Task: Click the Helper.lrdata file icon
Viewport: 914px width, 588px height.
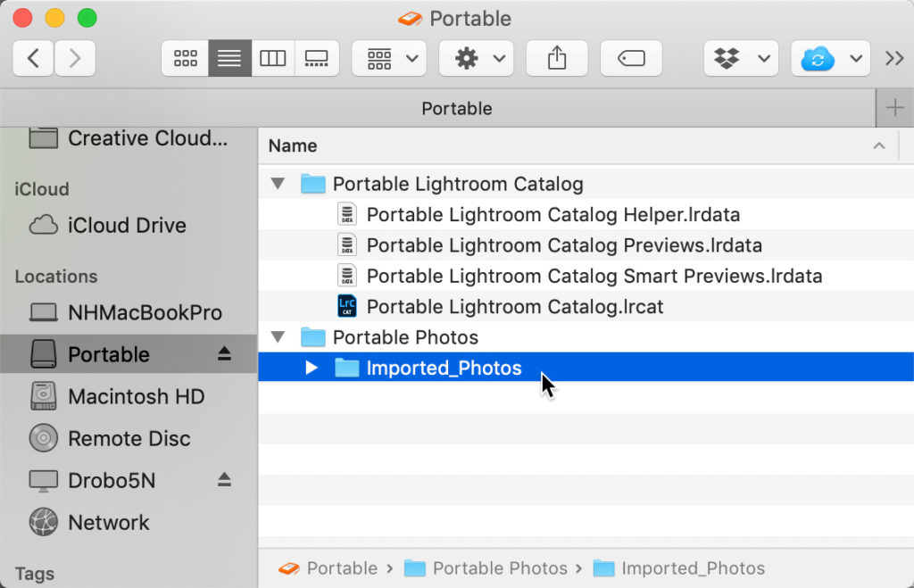Action: [x=347, y=214]
